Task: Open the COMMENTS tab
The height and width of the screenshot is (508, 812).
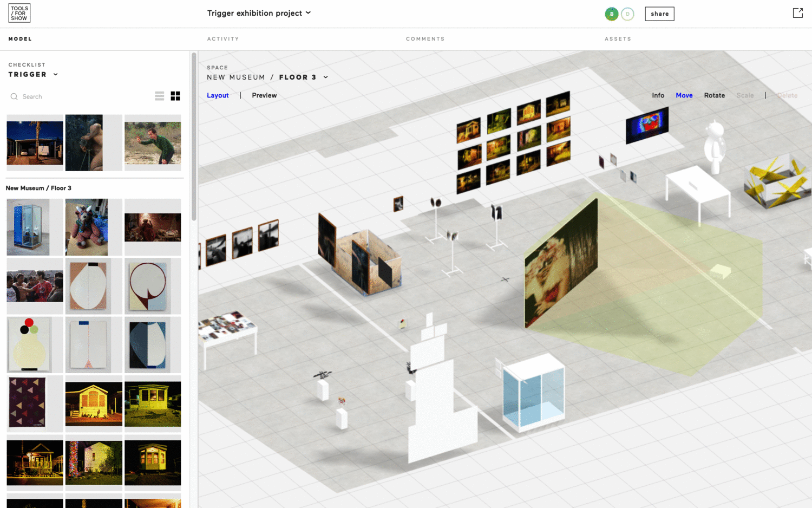Action: (425, 39)
